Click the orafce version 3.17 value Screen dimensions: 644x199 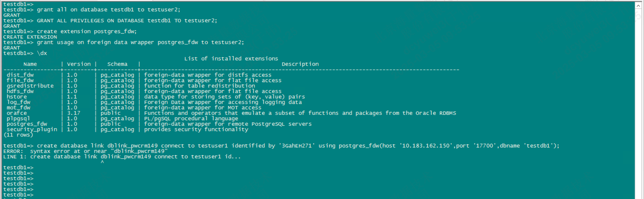[73, 113]
